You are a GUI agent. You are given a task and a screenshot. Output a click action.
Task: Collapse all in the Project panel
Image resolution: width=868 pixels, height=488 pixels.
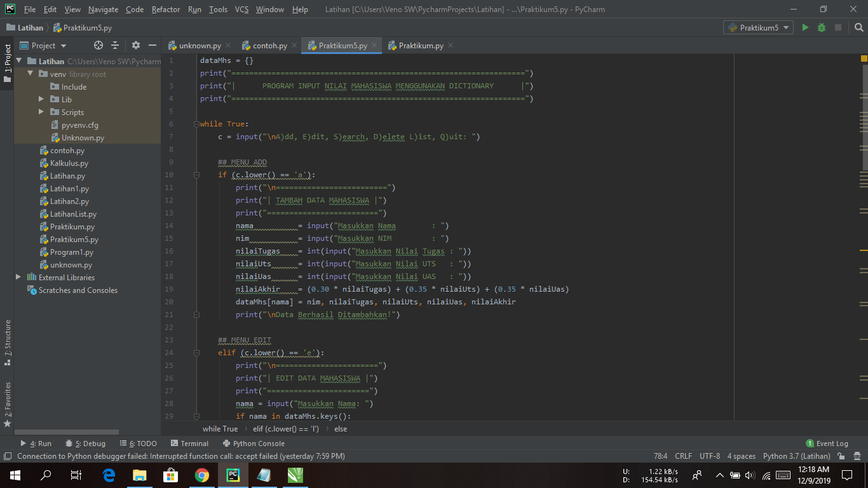coord(115,45)
